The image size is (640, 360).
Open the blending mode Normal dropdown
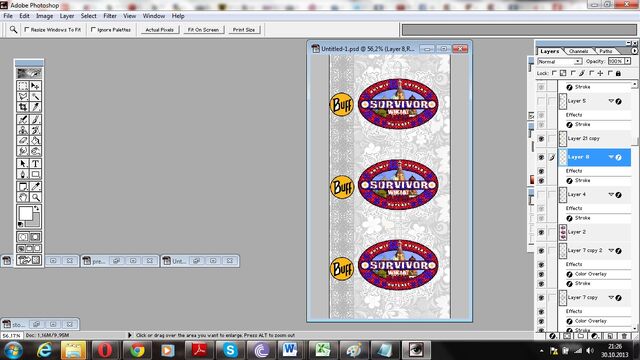pos(560,61)
